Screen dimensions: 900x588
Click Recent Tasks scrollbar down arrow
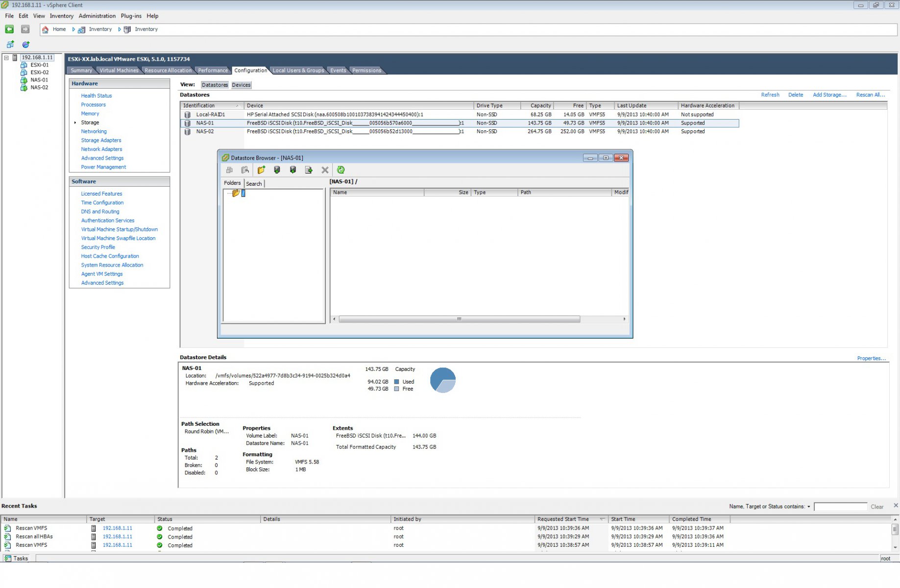tap(895, 547)
